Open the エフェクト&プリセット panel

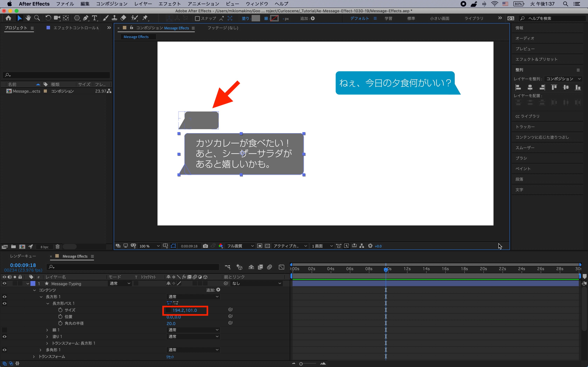tap(536, 59)
